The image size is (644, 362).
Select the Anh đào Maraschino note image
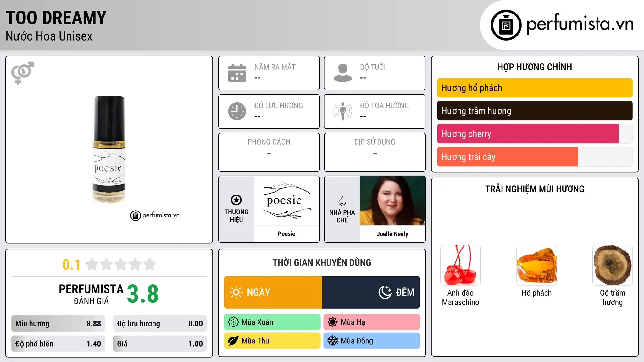[x=460, y=265]
